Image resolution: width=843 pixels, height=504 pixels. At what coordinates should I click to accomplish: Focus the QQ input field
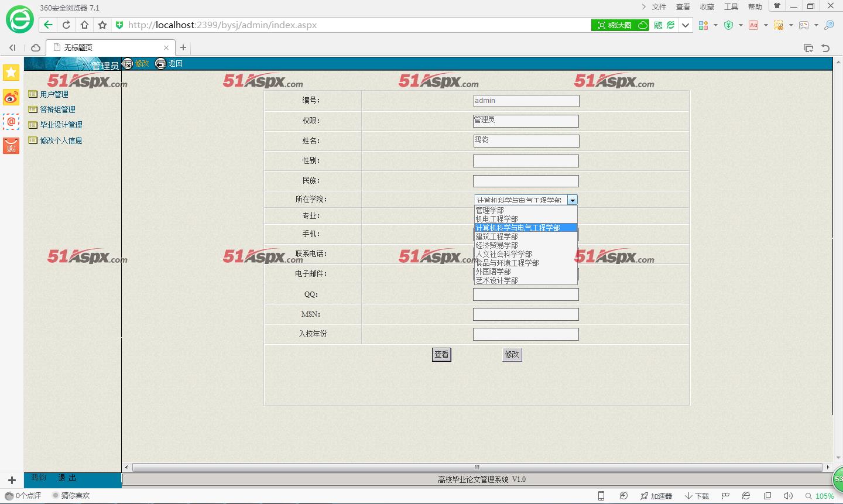pos(526,294)
